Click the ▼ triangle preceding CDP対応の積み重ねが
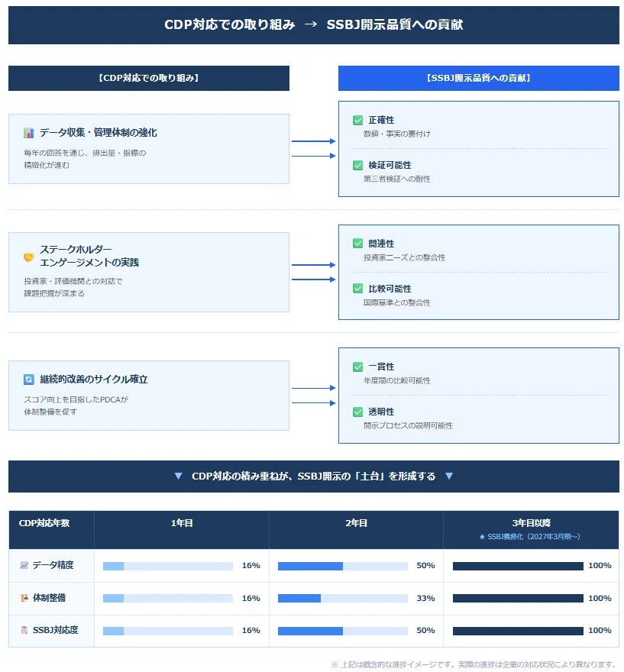624x672 pixels. 178,477
